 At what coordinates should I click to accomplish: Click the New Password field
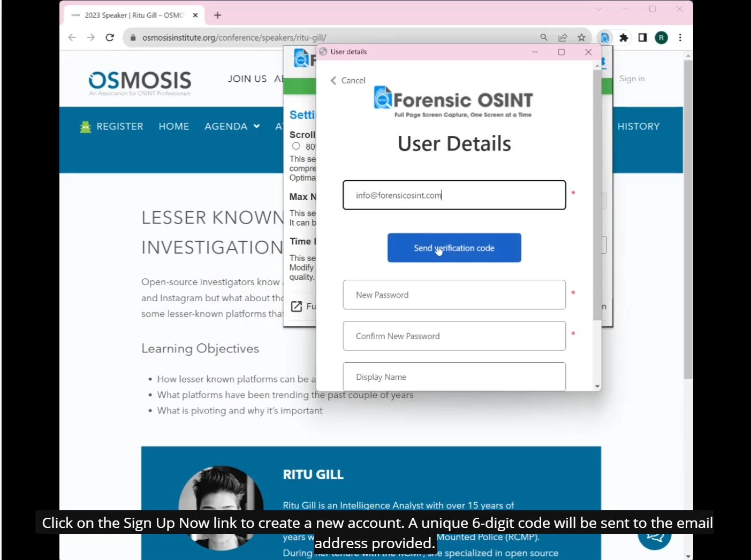coord(454,295)
